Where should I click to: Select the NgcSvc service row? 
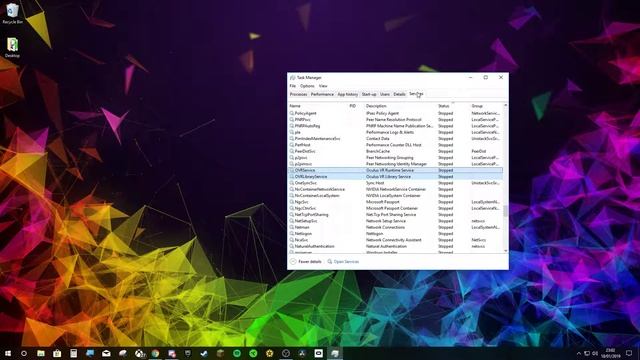[x=396, y=202]
